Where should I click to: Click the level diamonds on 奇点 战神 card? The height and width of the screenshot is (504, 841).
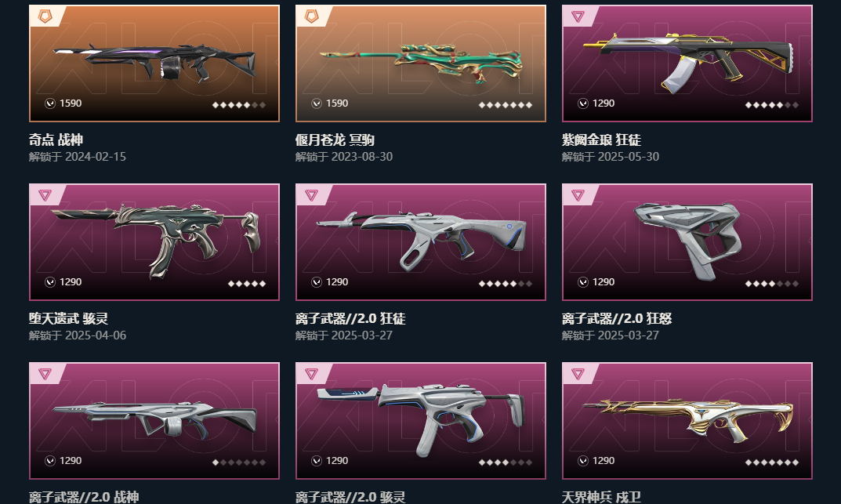click(239, 105)
